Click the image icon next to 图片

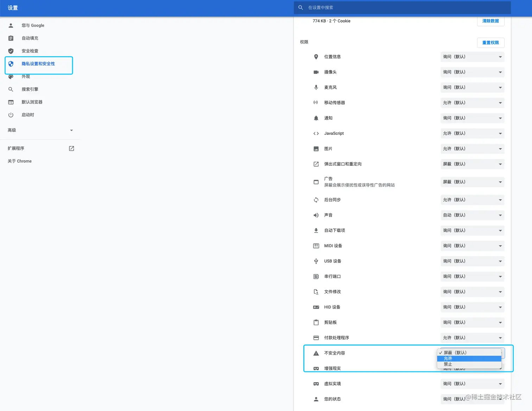pos(316,149)
